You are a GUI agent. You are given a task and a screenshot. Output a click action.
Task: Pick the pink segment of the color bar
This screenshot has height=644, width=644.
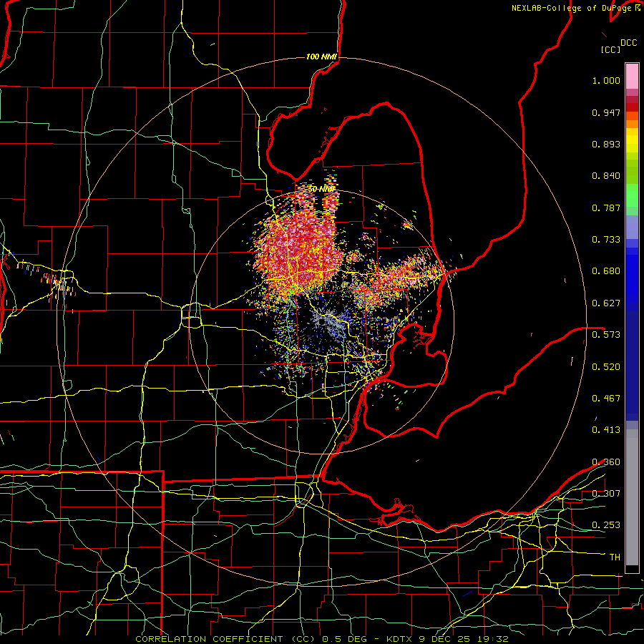(x=632, y=77)
